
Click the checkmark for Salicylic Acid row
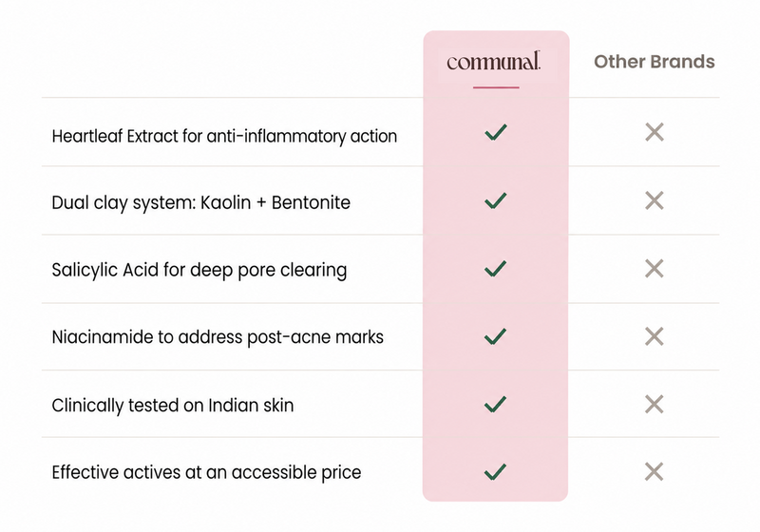point(496,269)
